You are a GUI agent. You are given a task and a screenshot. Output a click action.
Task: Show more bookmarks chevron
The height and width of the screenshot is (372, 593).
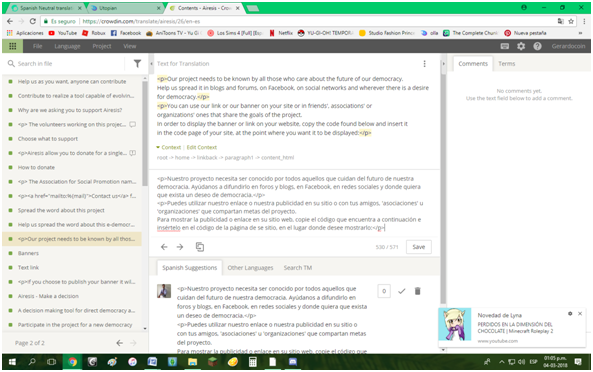coord(580,33)
